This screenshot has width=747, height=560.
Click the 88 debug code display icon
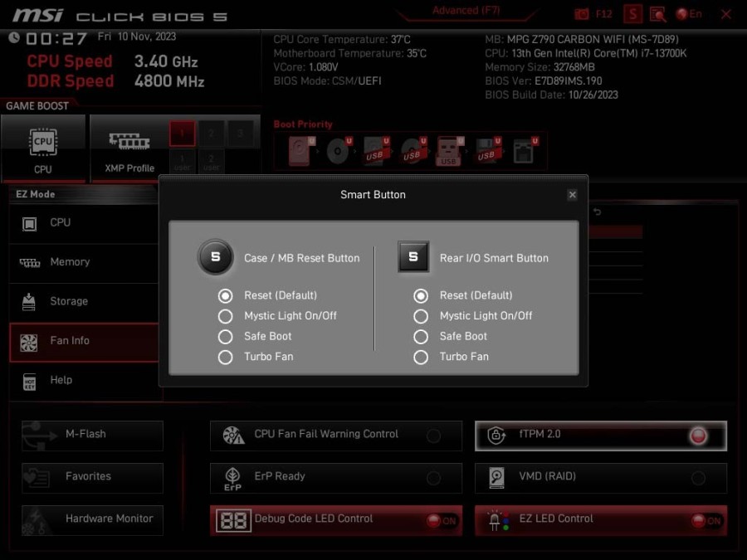[x=233, y=520]
